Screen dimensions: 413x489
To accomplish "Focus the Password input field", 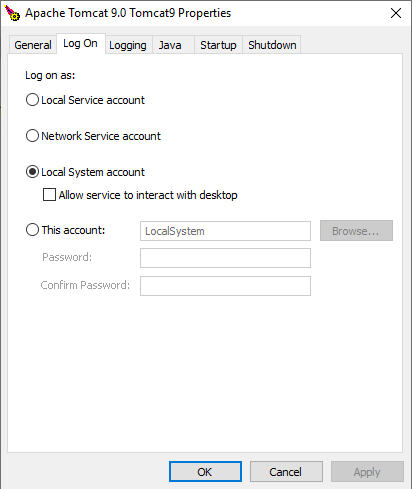I will tap(225, 258).
